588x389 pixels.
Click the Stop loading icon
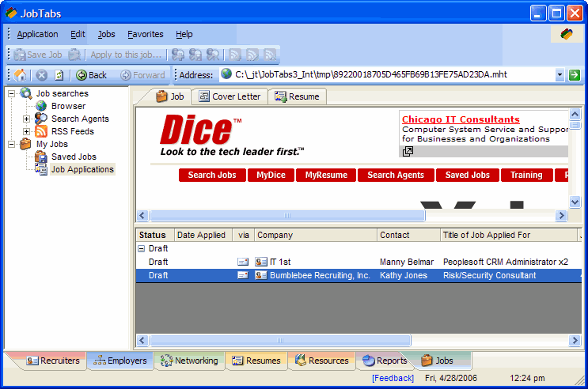click(42, 75)
